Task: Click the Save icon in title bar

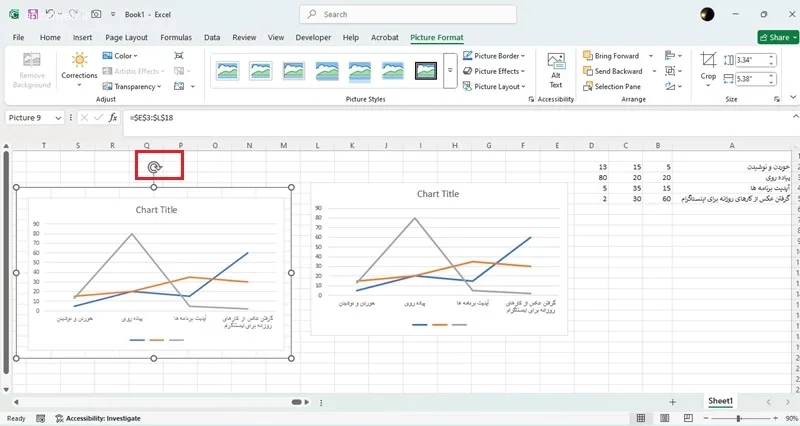Action: [33, 14]
